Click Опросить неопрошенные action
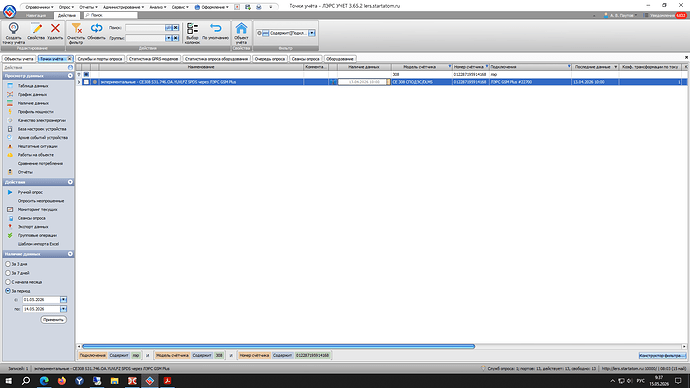This screenshot has height=388, width=690. click(x=41, y=201)
